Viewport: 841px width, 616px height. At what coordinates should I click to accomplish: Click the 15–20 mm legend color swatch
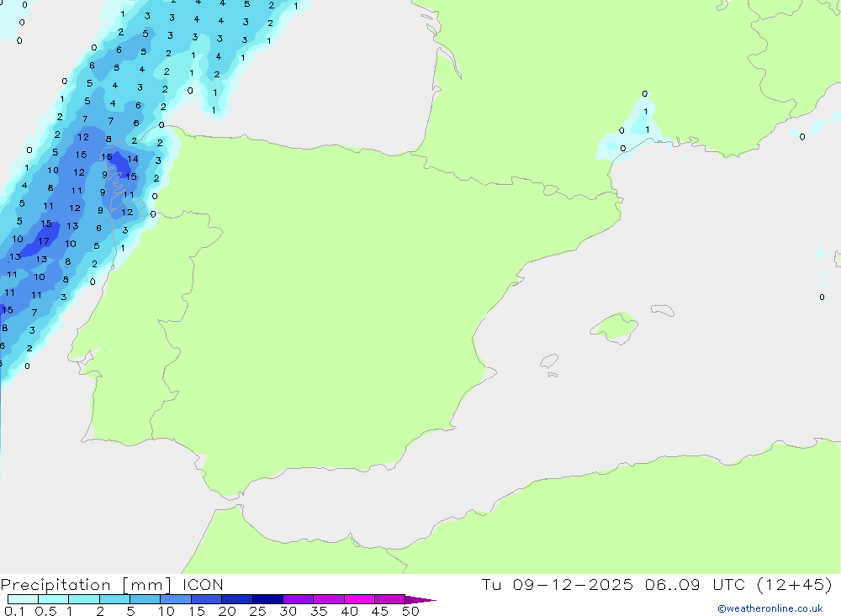tap(207, 599)
